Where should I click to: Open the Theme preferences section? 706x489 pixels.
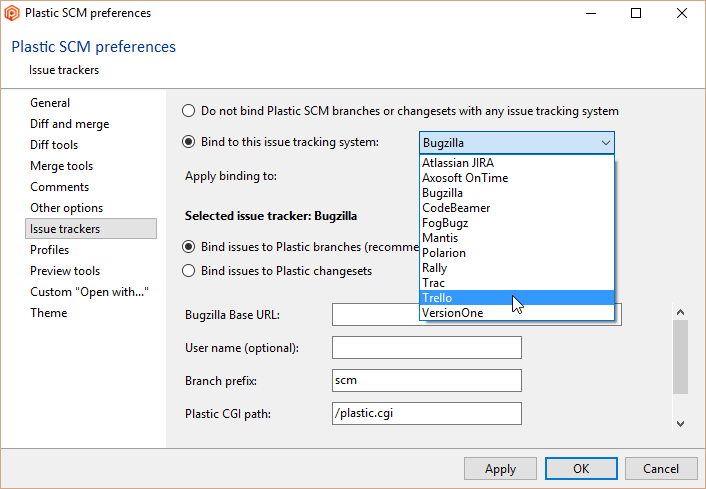[49, 313]
